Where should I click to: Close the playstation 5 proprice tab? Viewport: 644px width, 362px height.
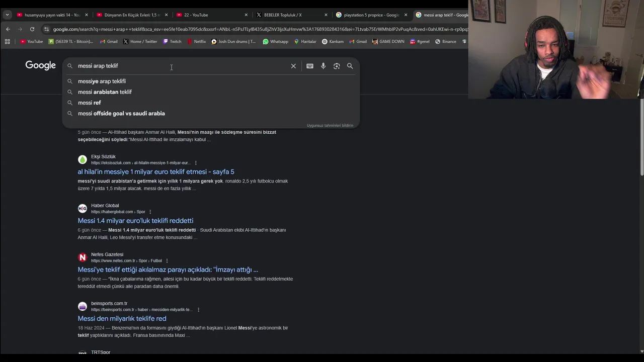(406, 15)
